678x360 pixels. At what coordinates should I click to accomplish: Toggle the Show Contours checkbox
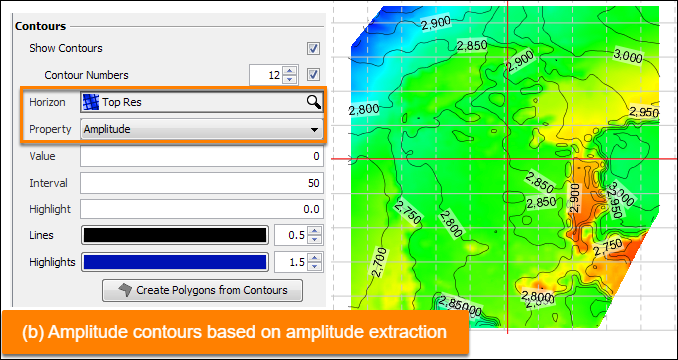point(313,48)
